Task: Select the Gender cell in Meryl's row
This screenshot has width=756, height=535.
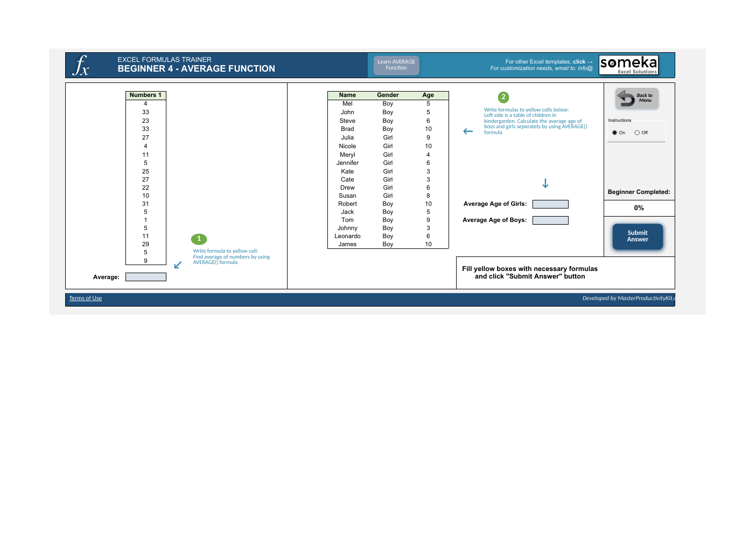Action: tap(388, 155)
